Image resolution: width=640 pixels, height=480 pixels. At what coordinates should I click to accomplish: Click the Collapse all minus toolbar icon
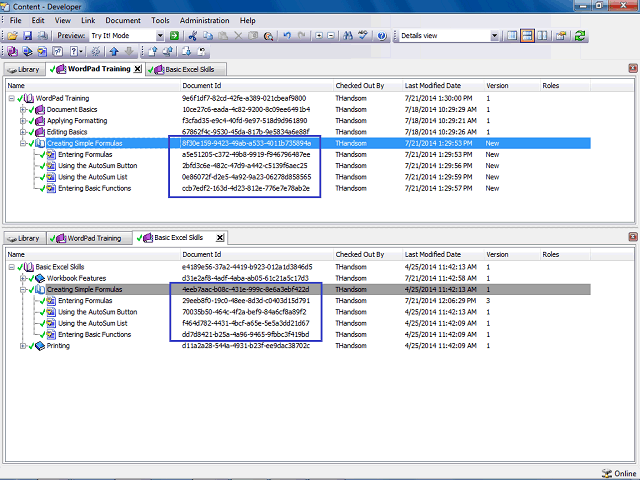tap(331, 36)
